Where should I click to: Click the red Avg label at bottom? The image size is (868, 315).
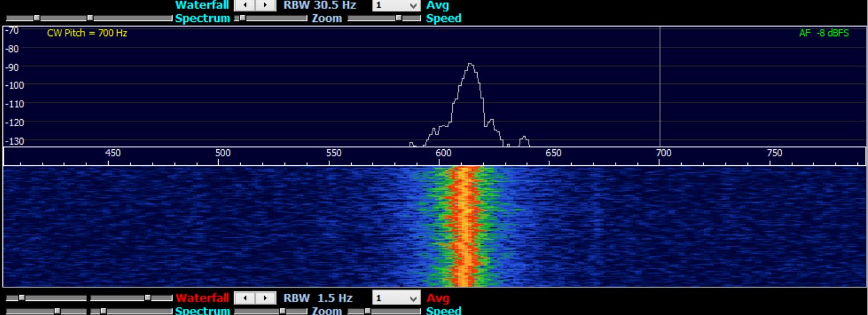[438, 298]
